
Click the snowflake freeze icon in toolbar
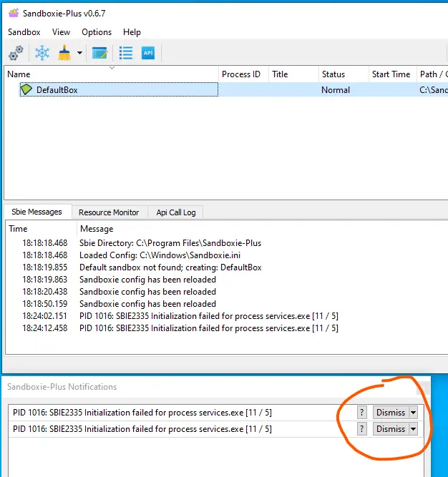42,53
